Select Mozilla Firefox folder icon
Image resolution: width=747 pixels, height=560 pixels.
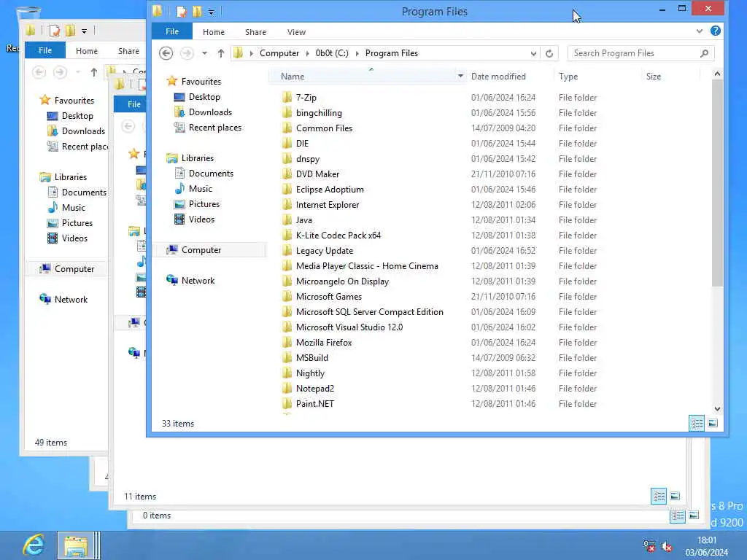point(287,343)
